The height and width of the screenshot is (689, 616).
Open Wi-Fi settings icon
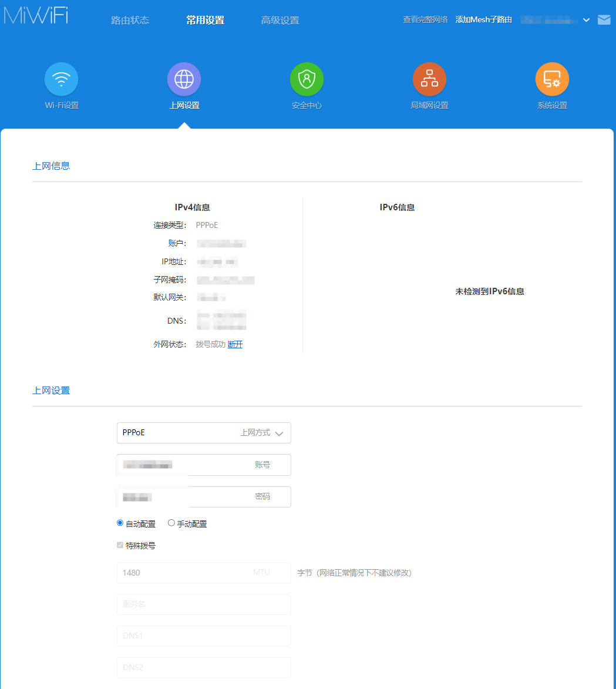click(61, 79)
